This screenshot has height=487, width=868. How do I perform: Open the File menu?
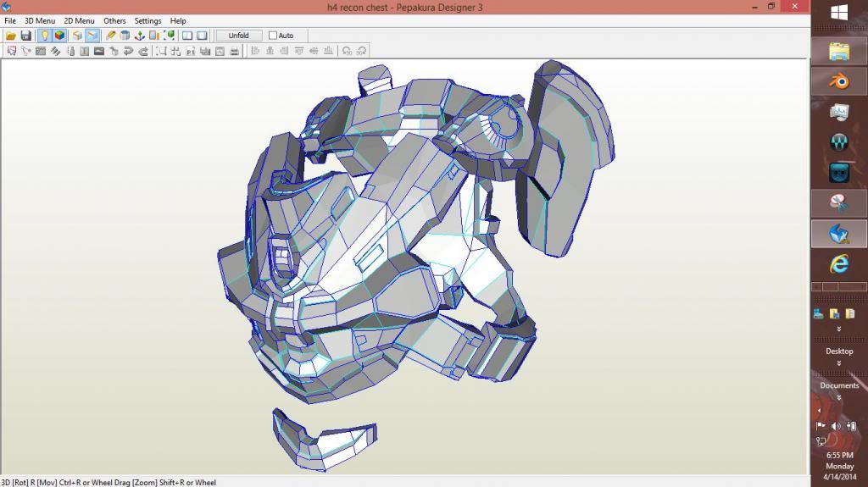[x=10, y=21]
